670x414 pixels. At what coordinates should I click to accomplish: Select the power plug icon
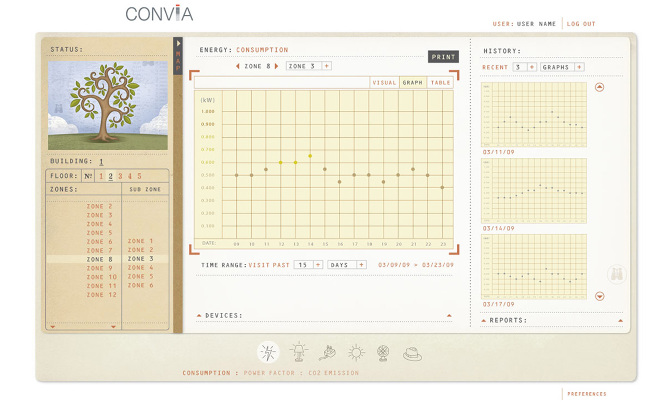coord(327,353)
